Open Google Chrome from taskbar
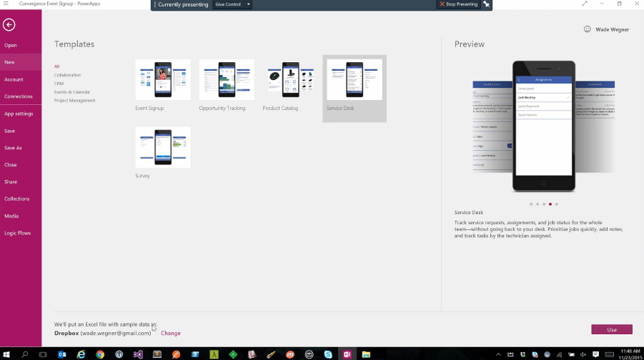Screen dimensions: 644x360 (100, 354)
